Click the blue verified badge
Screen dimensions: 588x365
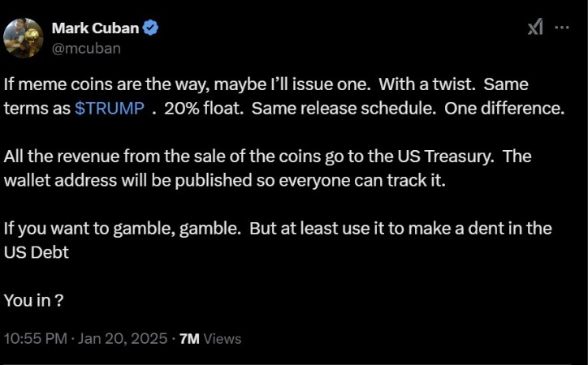point(151,28)
